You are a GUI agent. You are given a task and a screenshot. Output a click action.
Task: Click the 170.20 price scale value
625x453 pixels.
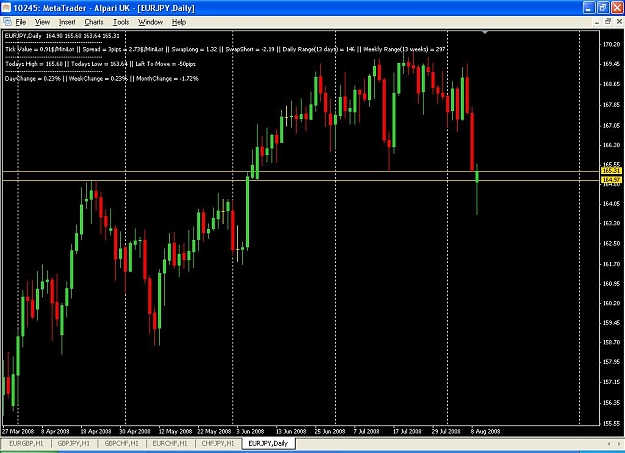(612, 44)
